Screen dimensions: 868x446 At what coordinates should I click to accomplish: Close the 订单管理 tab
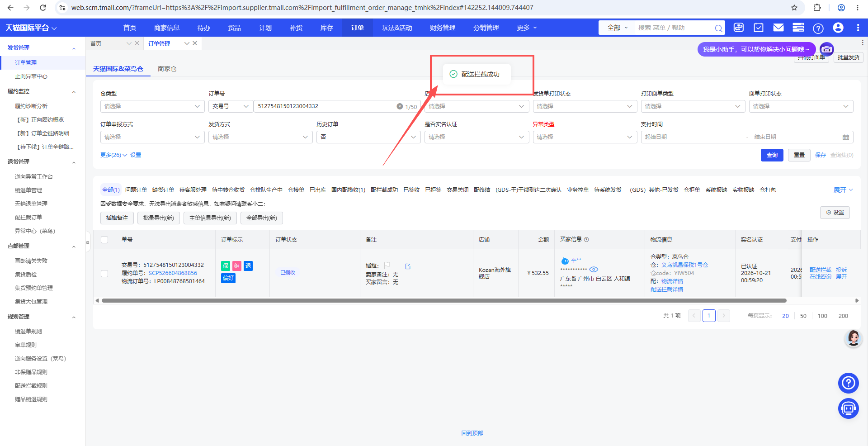195,43
